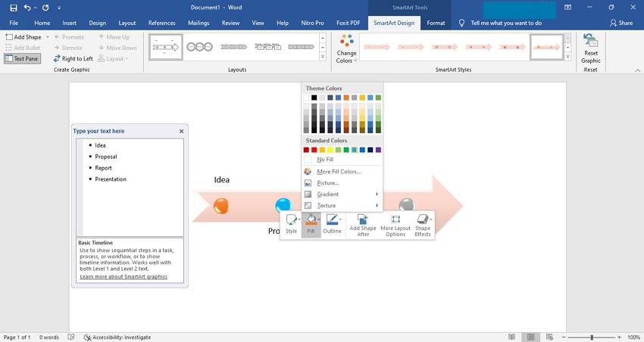
Task: Open the Insert ribbon tab
Action: [69, 23]
